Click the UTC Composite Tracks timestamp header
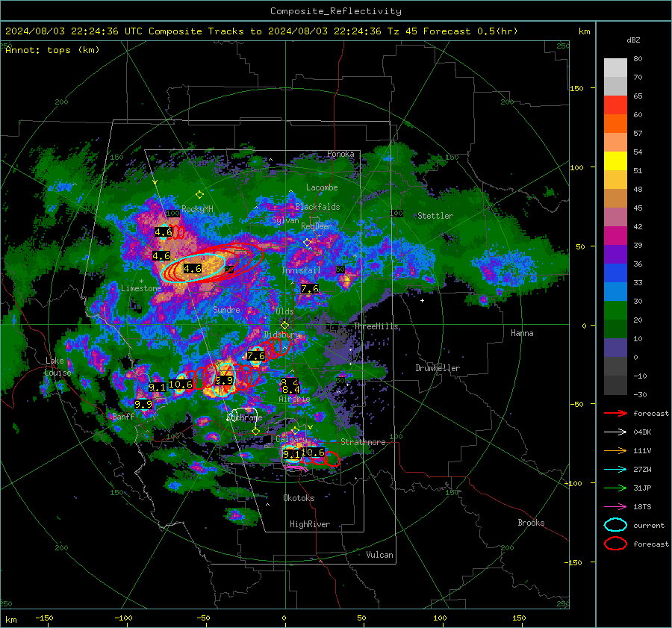This screenshot has height=628, width=672. (261, 31)
